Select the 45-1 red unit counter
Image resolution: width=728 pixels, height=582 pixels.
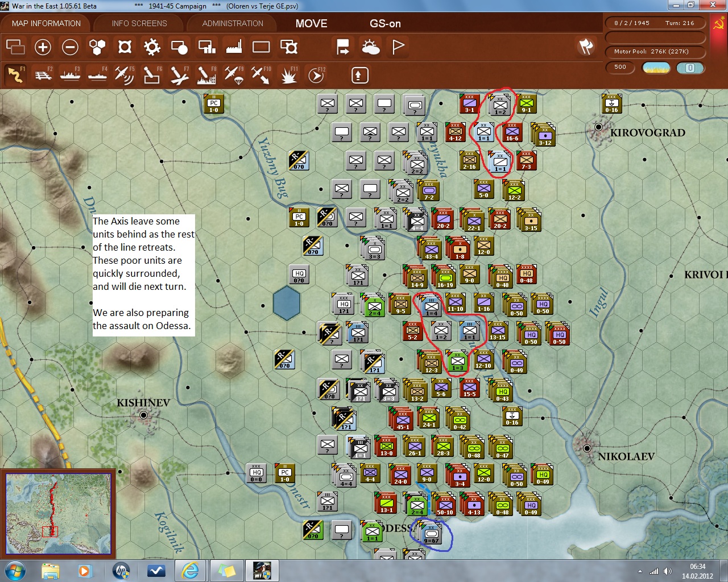pyautogui.click(x=403, y=419)
